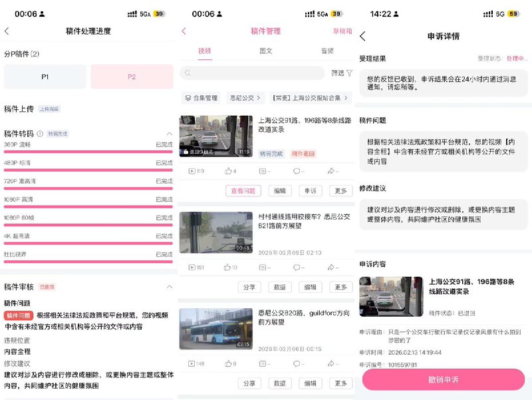Click the share arrow icon on first video
This screenshot has height=400, width=532.
331,171
